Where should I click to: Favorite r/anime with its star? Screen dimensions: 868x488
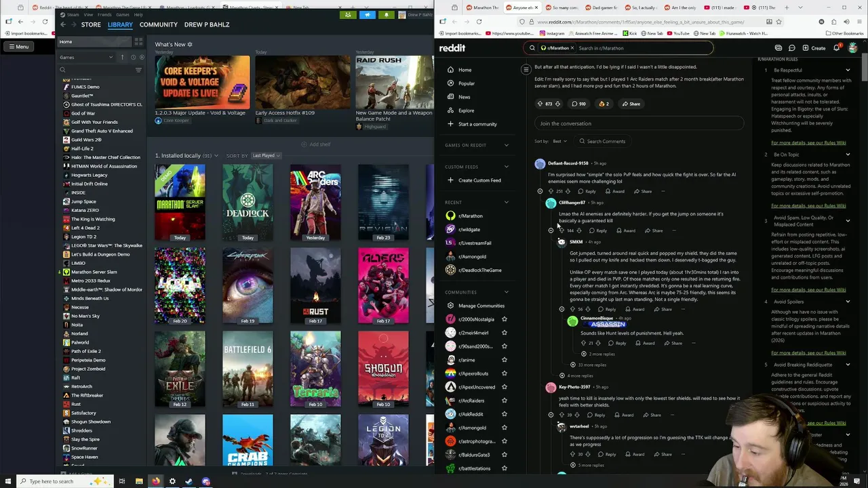click(x=504, y=360)
